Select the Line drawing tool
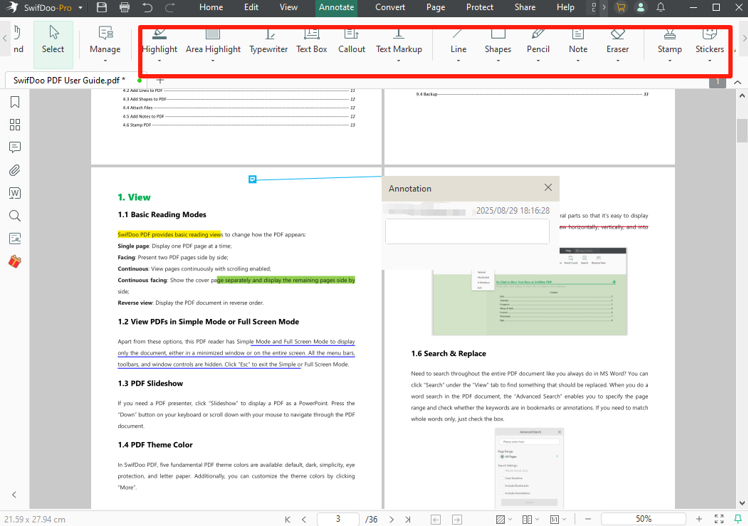Viewport: 748px width, 526px height. 458,44
